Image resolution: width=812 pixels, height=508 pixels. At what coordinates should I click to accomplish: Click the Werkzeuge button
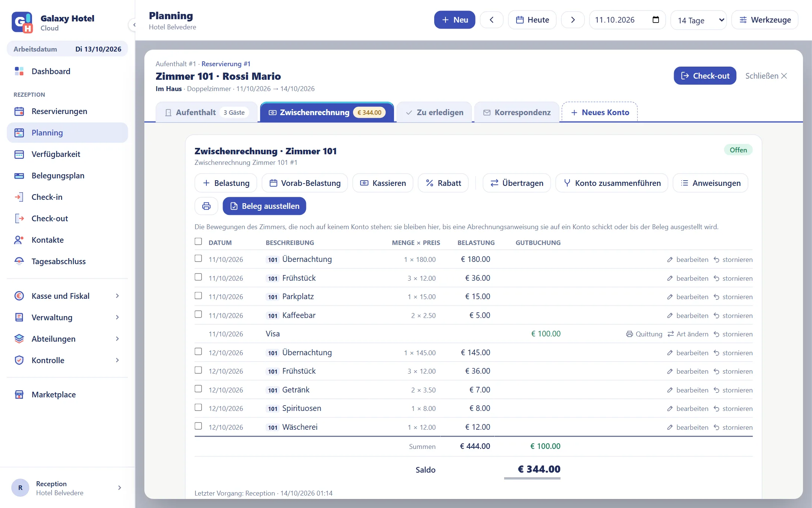point(765,20)
